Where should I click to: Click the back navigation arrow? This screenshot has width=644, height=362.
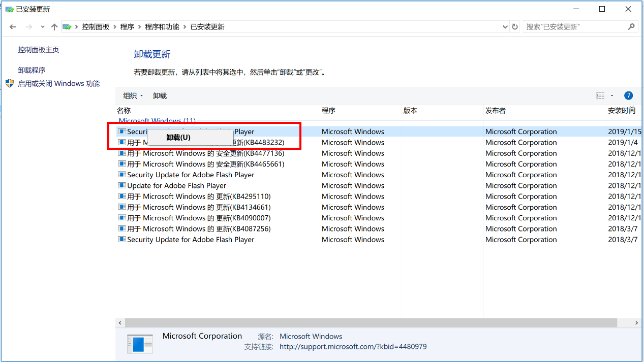pyautogui.click(x=13, y=27)
